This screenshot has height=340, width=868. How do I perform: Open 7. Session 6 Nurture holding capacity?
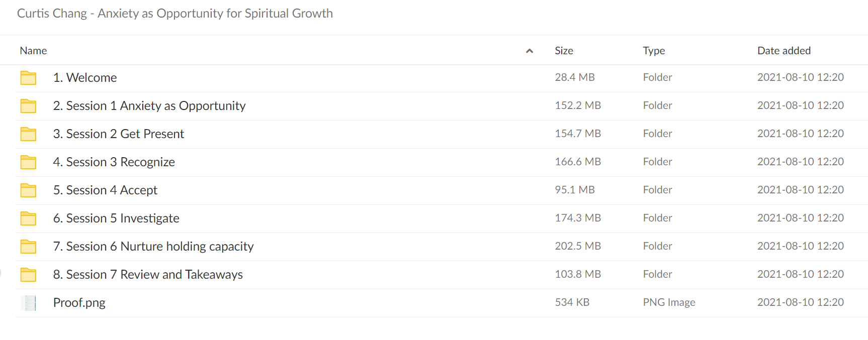pos(153,247)
